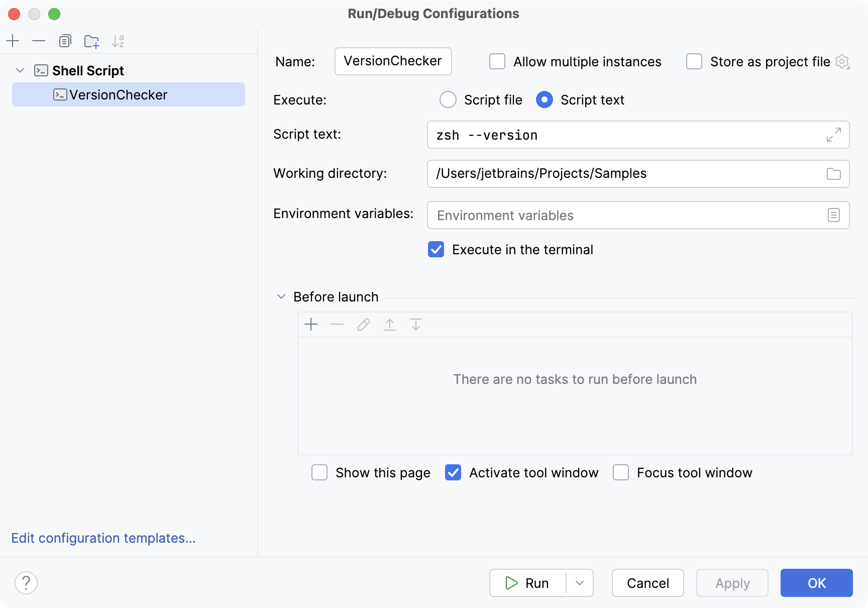Open the help question mark
This screenshot has height=608, width=868.
point(26,583)
